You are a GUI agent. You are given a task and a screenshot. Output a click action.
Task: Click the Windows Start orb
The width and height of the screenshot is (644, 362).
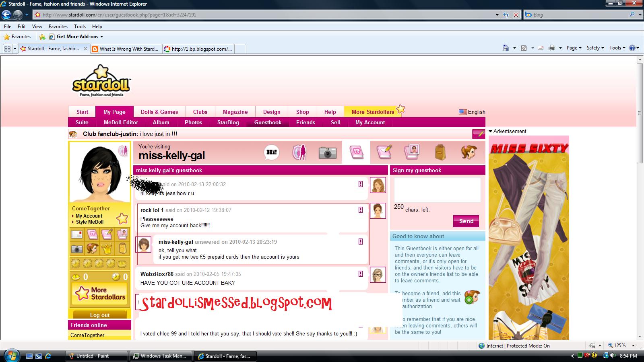click(11, 356)
